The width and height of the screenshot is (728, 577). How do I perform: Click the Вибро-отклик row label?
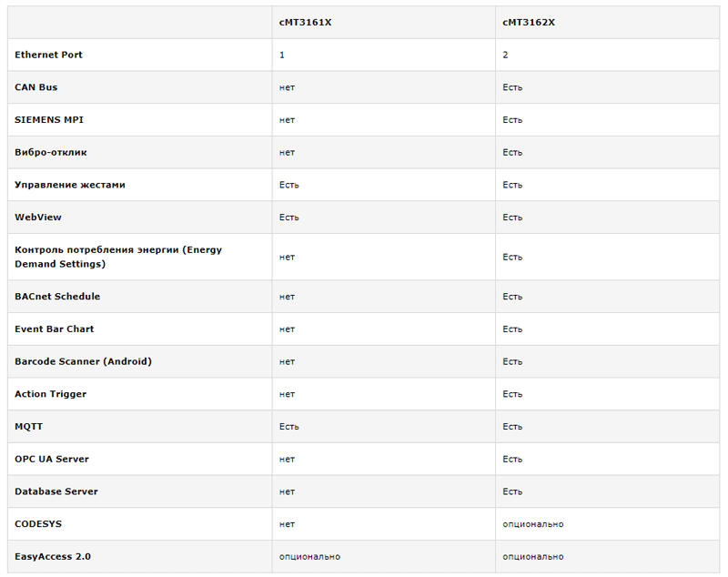(51, 152)
